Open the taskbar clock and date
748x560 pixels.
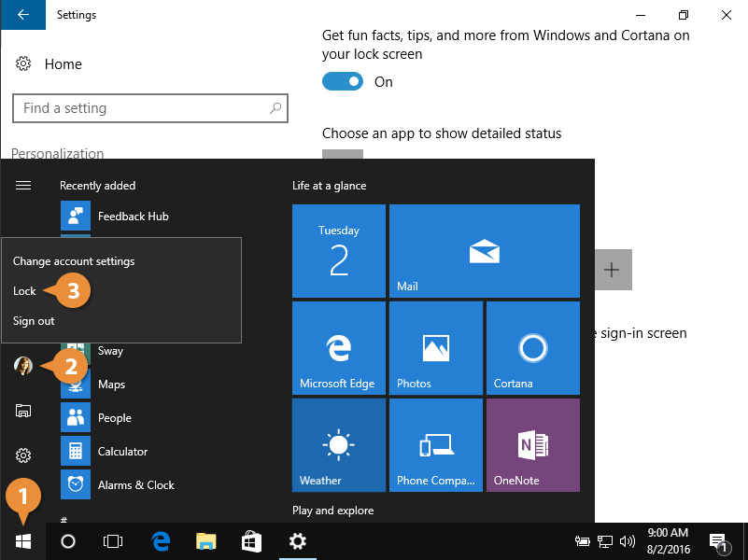click(x=668, y=541)
